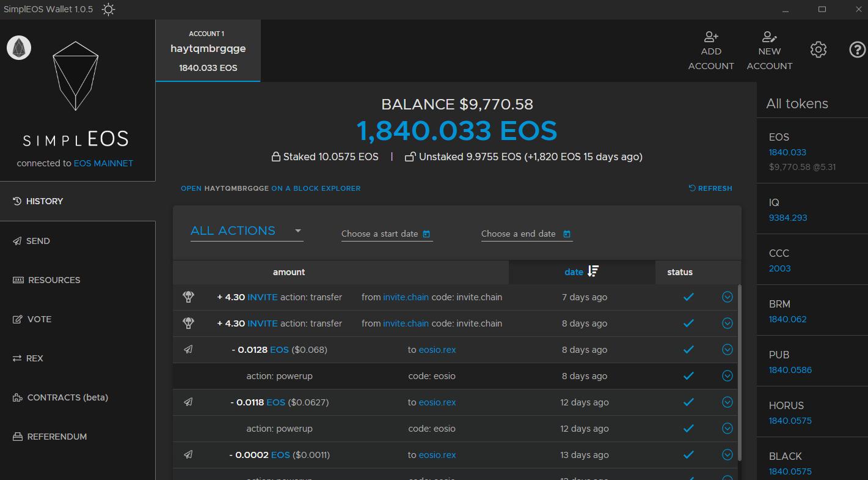Refresh the account history

tap(710, 188)
